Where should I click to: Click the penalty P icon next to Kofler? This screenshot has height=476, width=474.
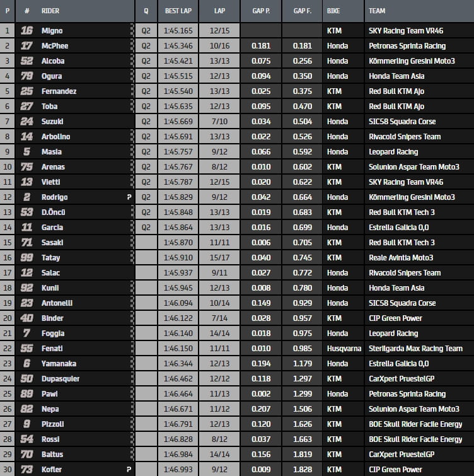pyautogui.click(x=129, y=469)
